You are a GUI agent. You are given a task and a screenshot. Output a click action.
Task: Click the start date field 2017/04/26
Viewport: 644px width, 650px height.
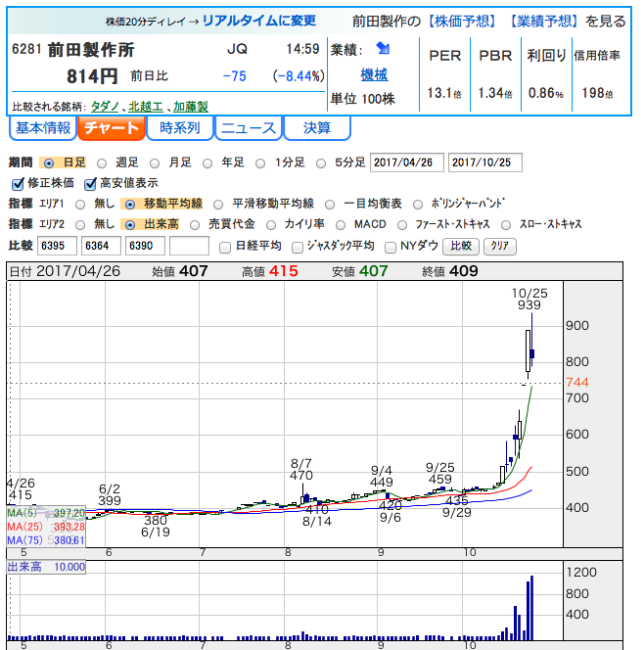click(406, 162)
